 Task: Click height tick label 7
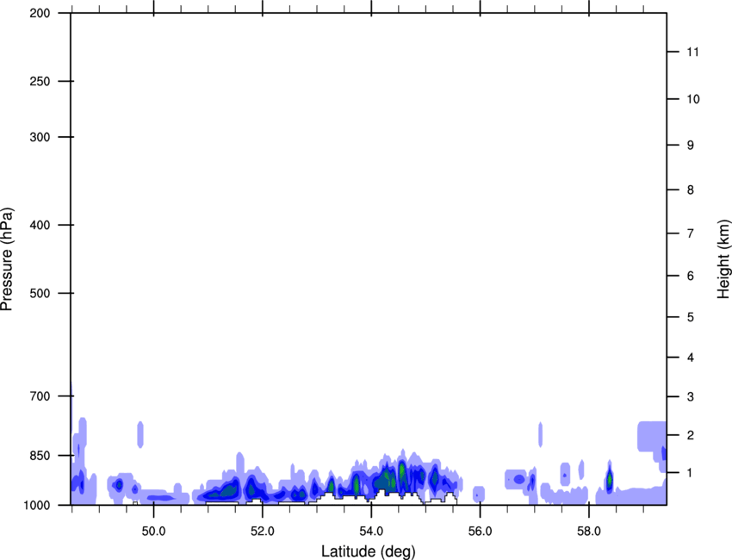[690, 233]
